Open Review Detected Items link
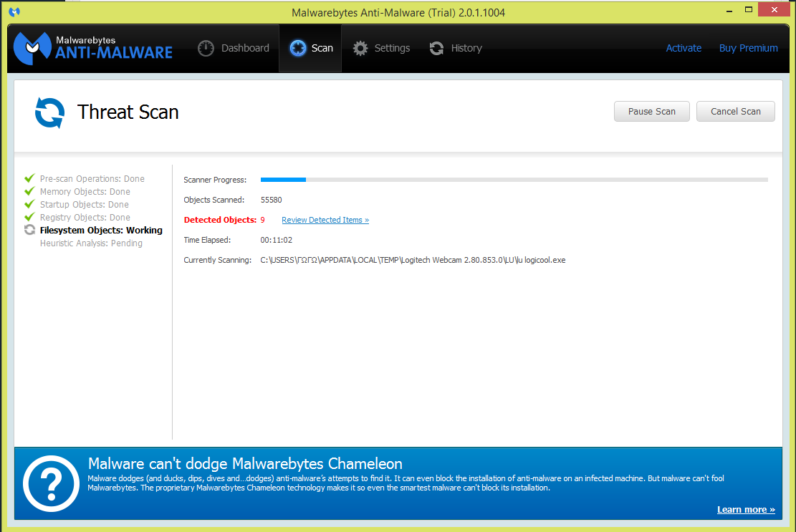 [x=325, y=220]
